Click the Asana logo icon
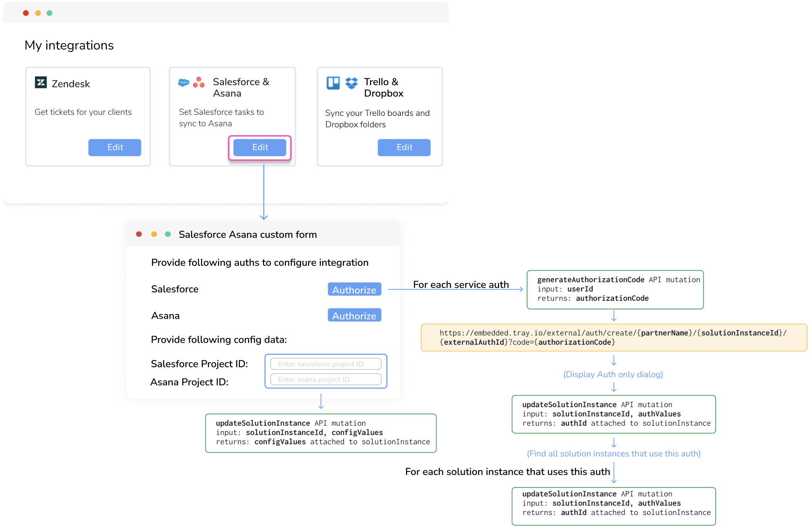 (x=199, y=83)
